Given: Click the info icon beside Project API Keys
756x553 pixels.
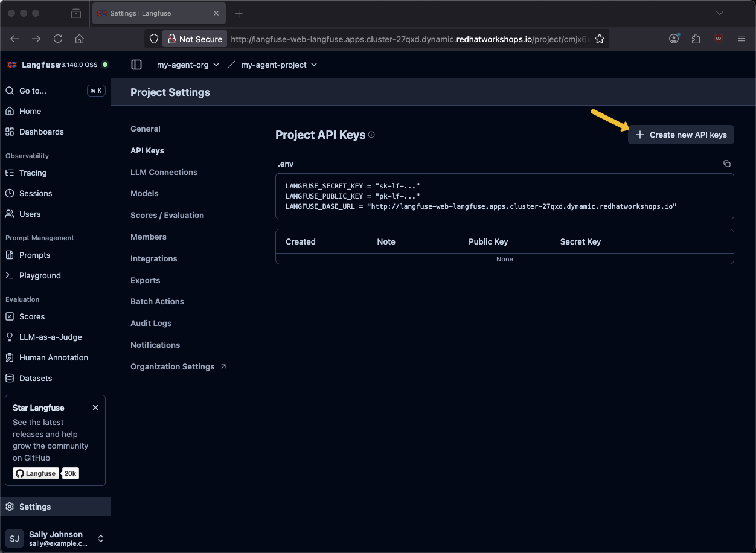Looking at the screenshot, I should point(371,135).
